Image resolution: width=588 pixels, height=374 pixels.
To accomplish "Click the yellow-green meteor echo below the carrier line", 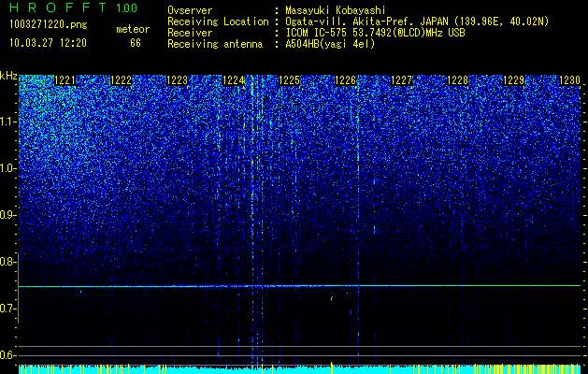I will pyautogui.click(x=332, y=298).
